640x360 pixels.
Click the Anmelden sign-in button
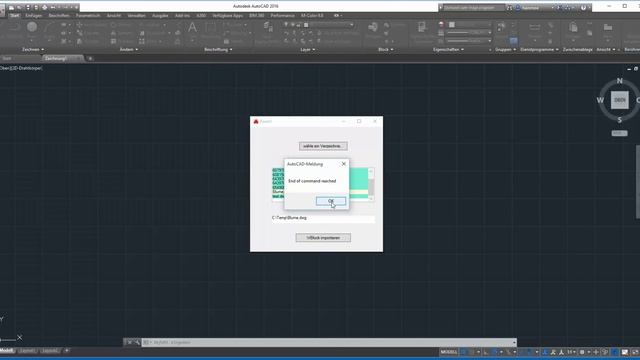click(x=530, y=8)
